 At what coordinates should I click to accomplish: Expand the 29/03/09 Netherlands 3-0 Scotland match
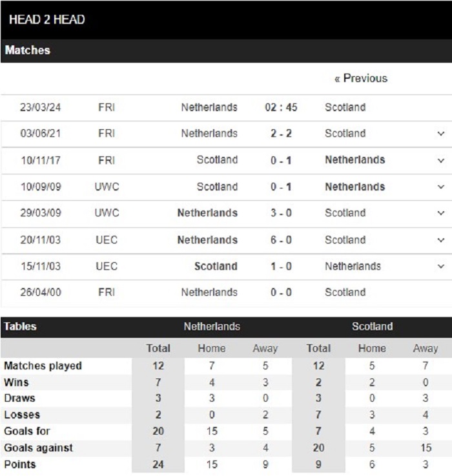point(441,213)
